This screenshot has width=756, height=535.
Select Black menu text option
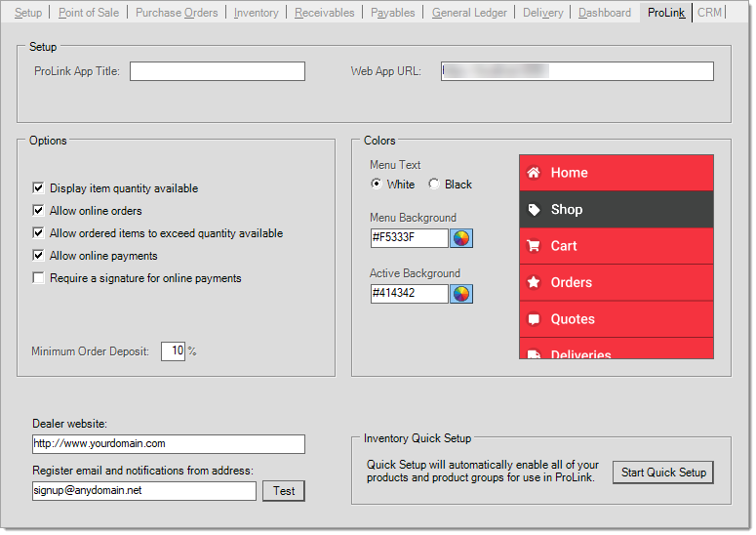click(x=434, y=184)
